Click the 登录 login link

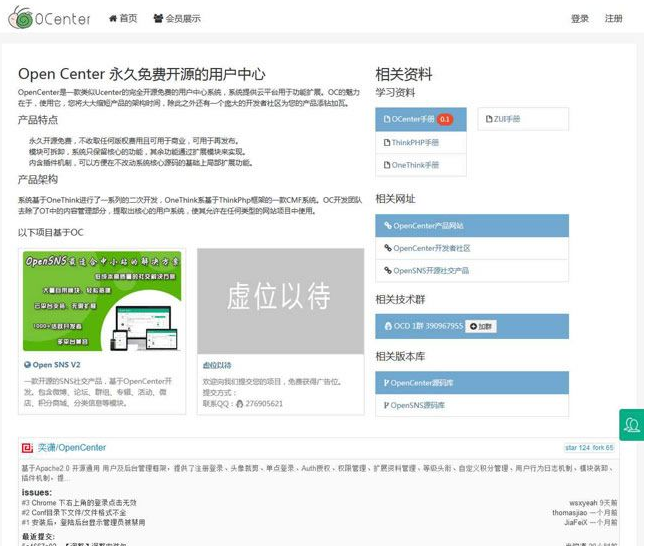click(580, 19)
